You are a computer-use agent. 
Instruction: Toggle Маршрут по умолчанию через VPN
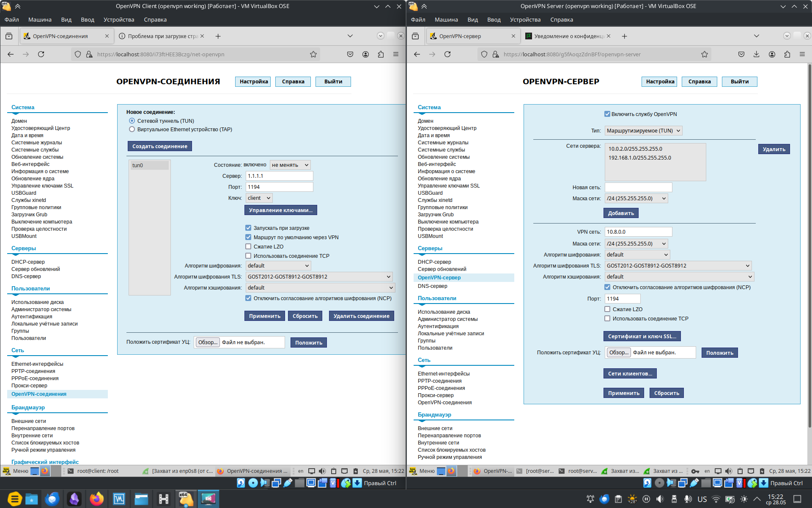(248, 237)
